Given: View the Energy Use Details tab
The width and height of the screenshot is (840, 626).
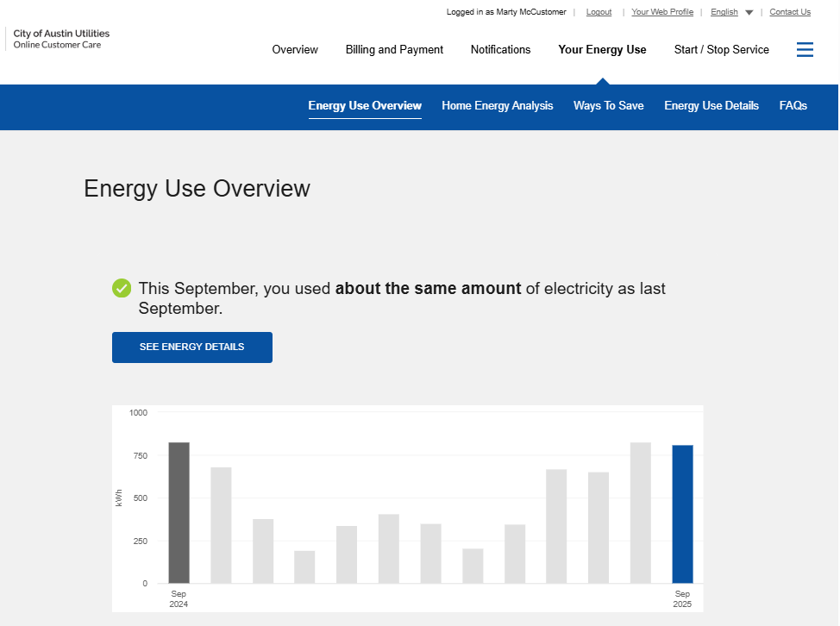Looking at the screenshot, I should [x=711, y=105].
